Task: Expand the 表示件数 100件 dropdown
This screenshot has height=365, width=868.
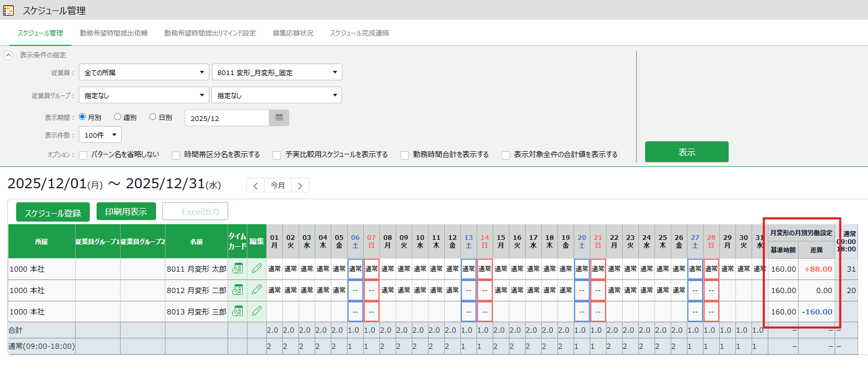Action: tap(100, 135)
